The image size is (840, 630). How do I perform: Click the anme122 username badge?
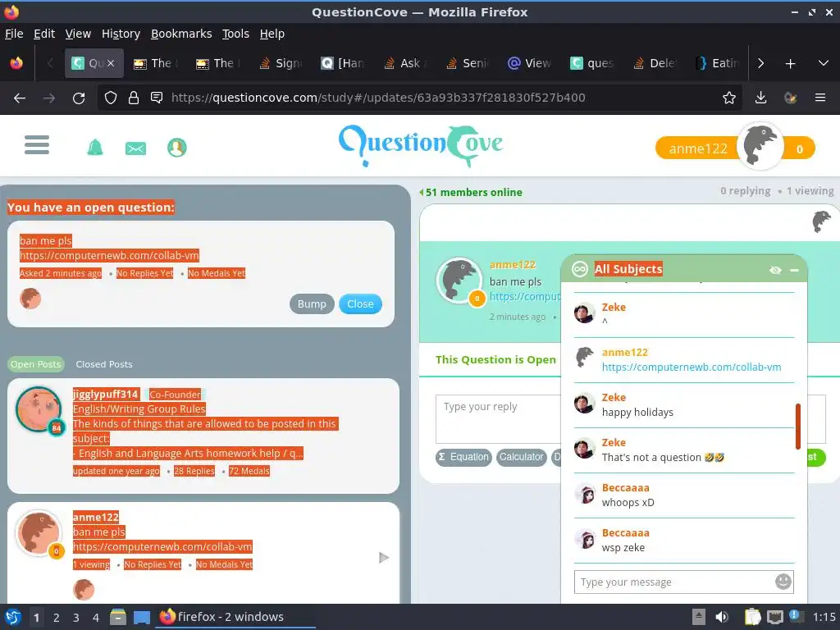coord(697,148)
